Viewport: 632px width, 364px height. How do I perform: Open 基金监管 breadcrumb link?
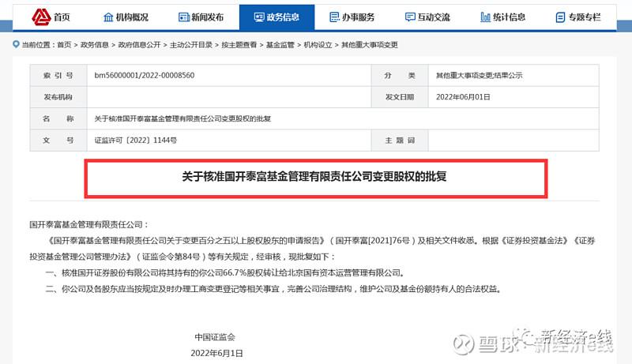pos(280,45)
